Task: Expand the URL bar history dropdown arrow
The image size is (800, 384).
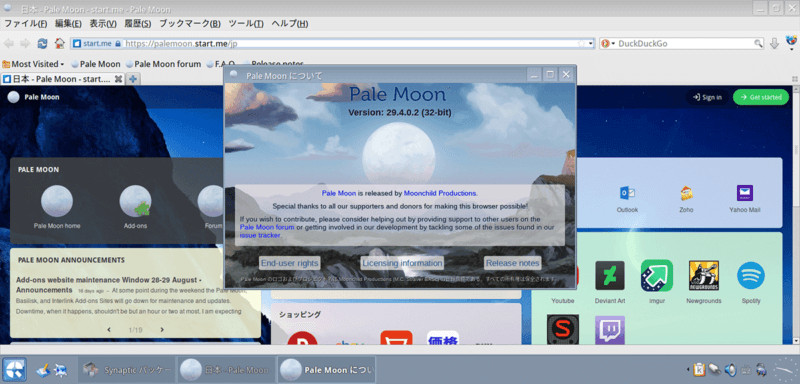Action: [x=591, y=44]
